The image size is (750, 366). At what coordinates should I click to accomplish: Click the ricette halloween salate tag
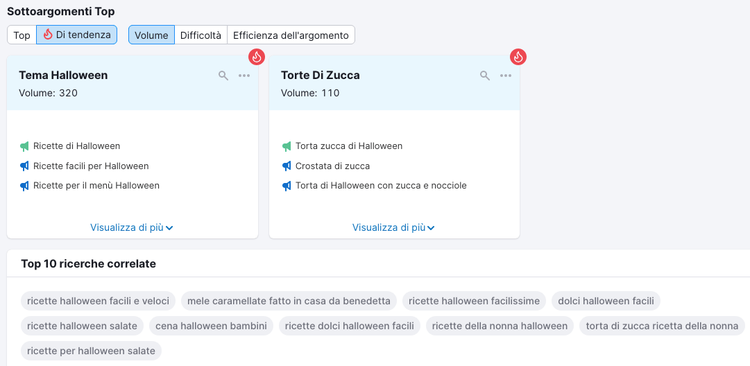[82, 326]
